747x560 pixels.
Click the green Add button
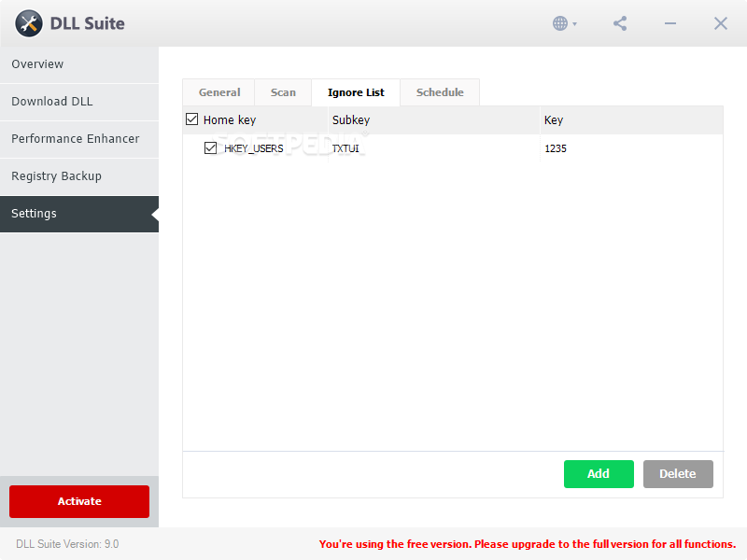(599, 474)
